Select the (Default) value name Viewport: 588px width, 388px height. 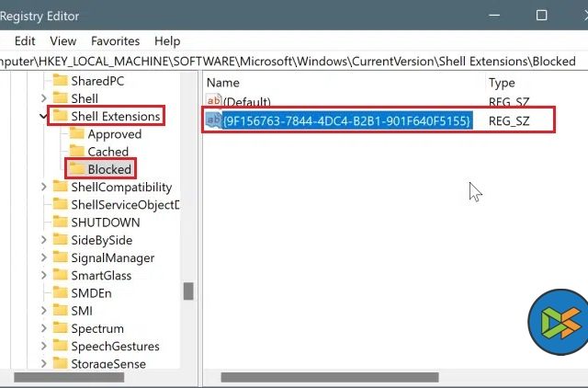point(247,101)
